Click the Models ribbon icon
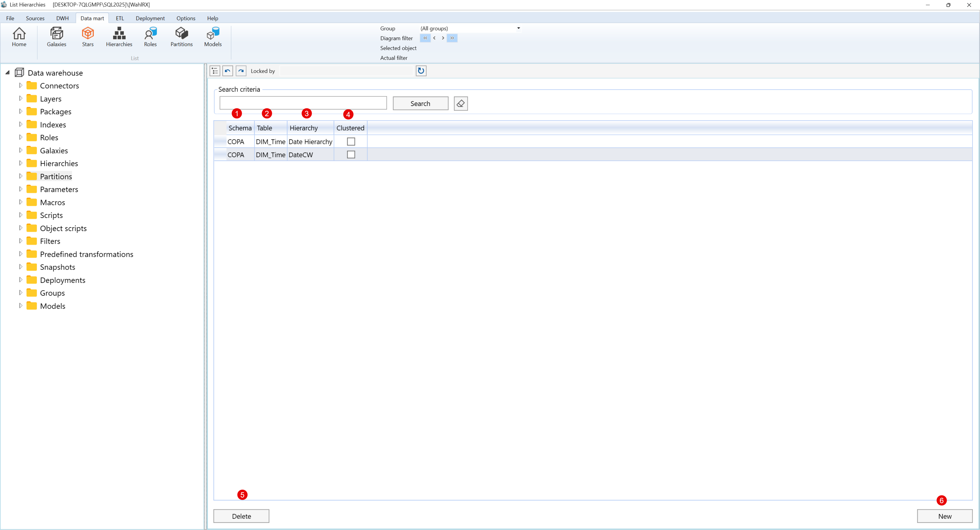 pyautogui.click(x=213, y=37)
